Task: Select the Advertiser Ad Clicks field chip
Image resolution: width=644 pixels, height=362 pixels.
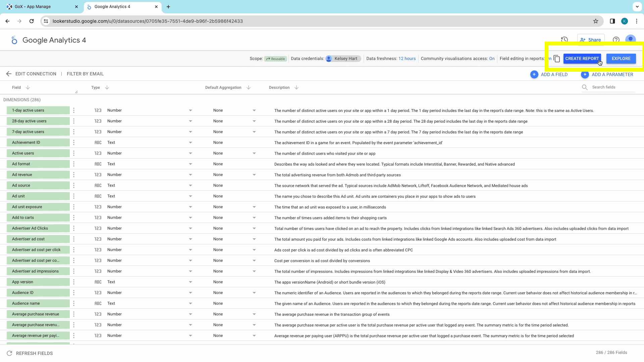Action: pyautogui.click(x=38, y=228)
